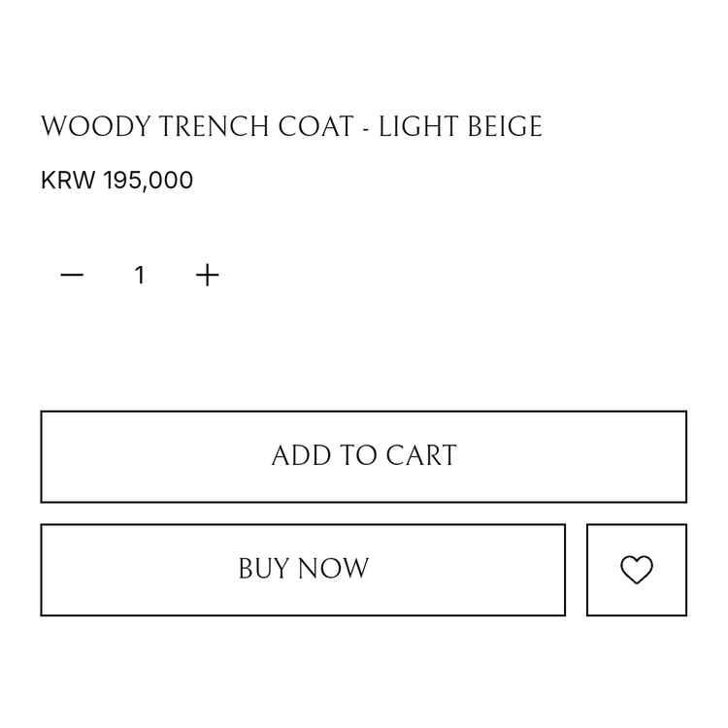Click the Woody Trench Coat product title

(291, 127)
